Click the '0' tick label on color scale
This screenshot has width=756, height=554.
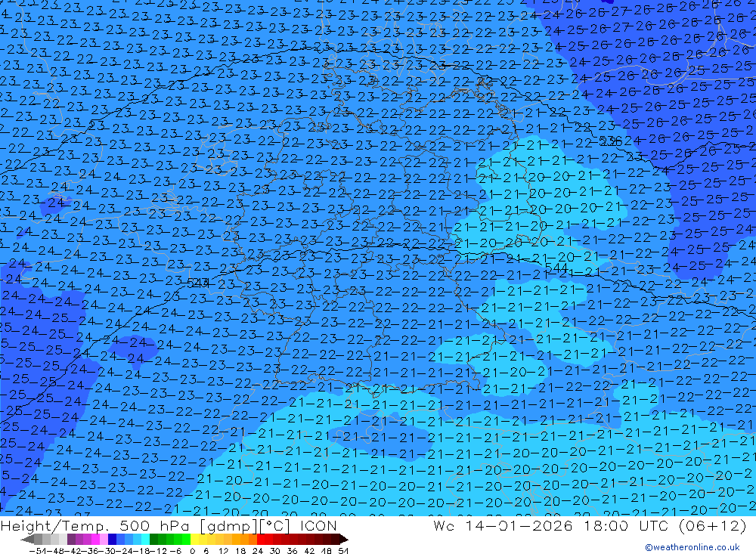pyautogui.click(x=192, y=551)
